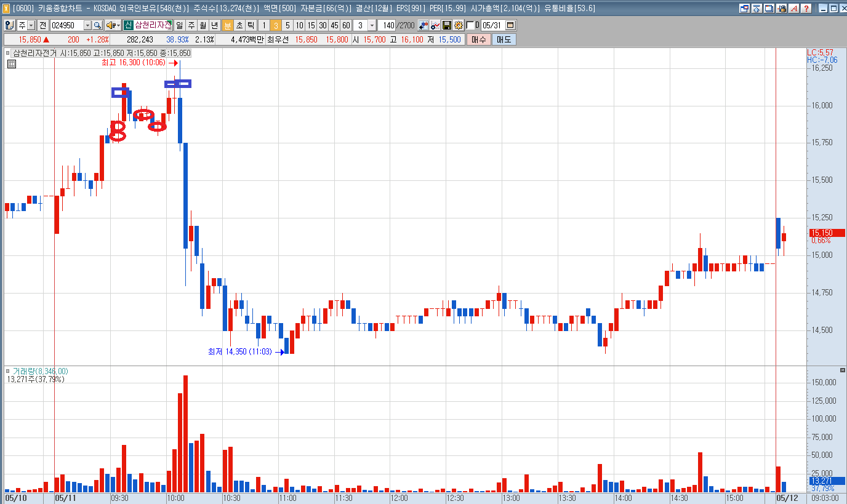Click the stock code input 024950
Viewport: 847px width, 504px height.
(66, 25)
